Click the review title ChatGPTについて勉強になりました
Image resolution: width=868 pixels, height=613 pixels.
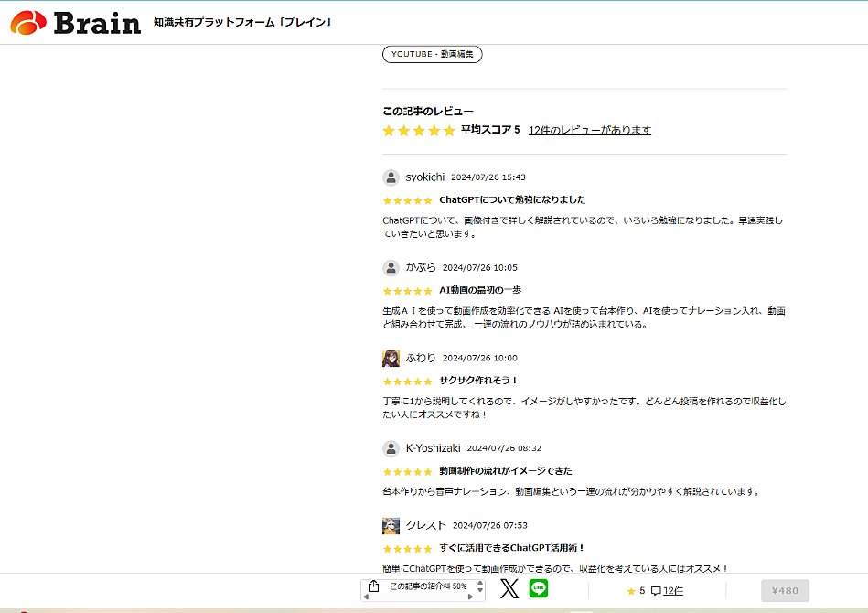[x=512, y=199]
